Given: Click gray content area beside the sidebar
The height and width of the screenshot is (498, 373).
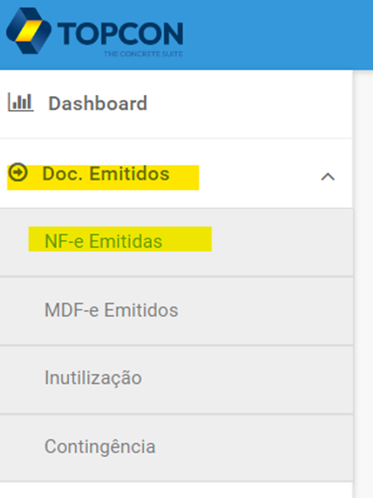Looking at the screenshot, I should [x=363, y=283].
